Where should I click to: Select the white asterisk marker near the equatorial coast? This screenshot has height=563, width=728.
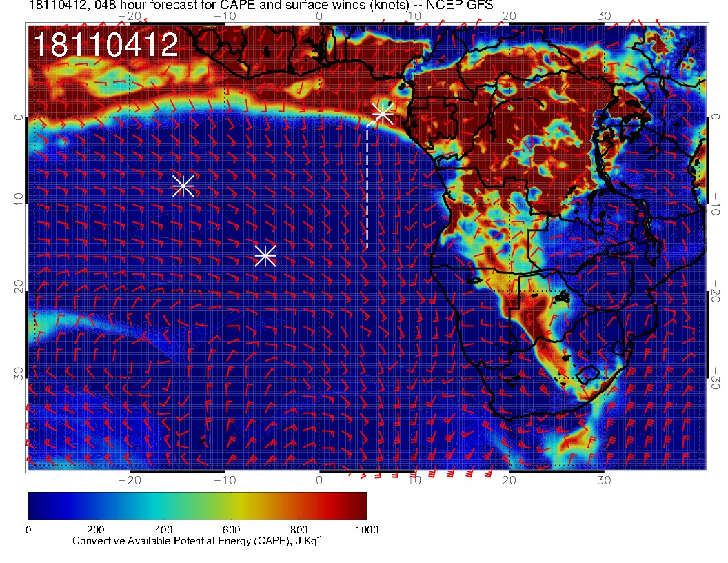(x=383, y=114)
